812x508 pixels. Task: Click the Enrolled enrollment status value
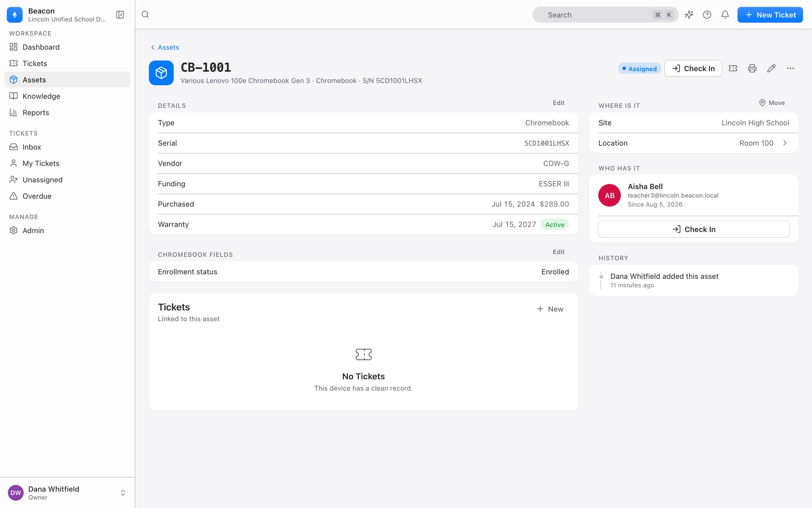point(555,272)
